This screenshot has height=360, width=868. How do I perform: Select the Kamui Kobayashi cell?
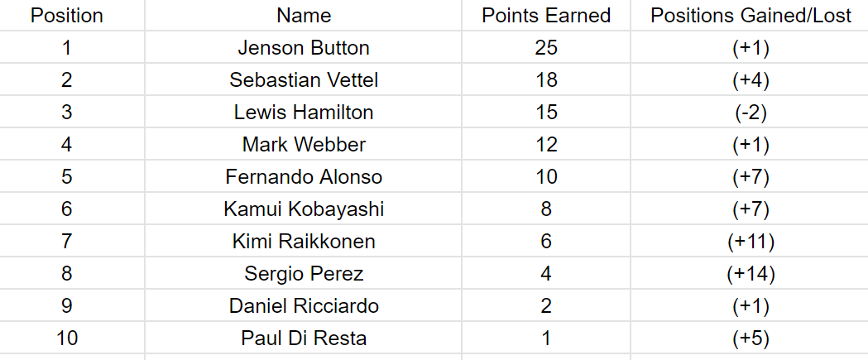tap(304, 209)
